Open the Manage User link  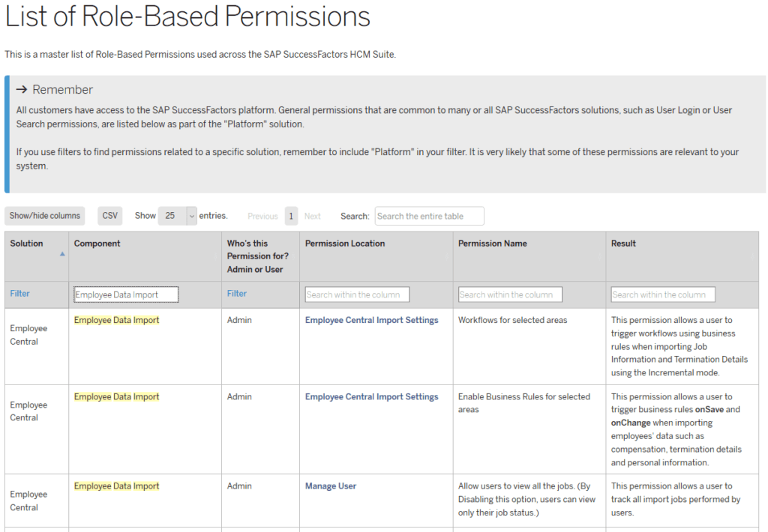(x=331, y=486)
